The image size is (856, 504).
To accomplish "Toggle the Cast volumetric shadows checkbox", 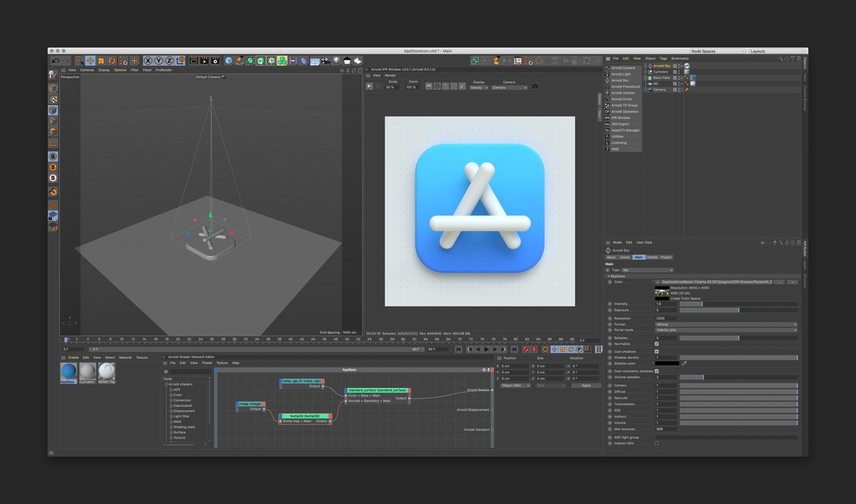I will click(657, 371).
